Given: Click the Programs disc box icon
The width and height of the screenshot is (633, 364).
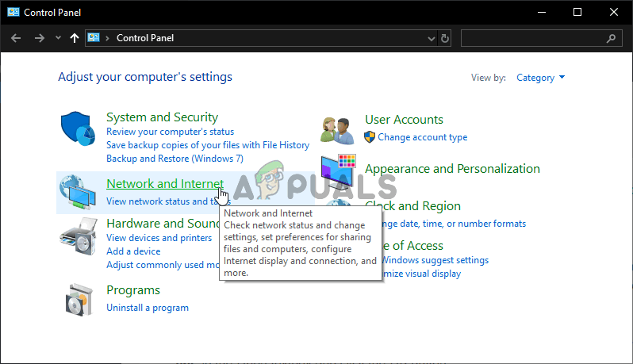Looking at the screenshot, I should [78, 299].
